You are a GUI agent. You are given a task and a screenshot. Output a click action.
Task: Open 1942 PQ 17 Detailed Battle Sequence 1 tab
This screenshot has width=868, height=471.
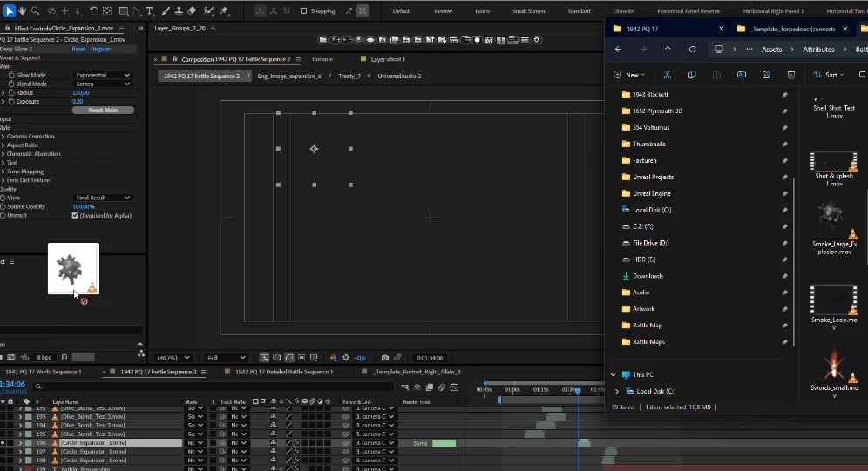284,372
